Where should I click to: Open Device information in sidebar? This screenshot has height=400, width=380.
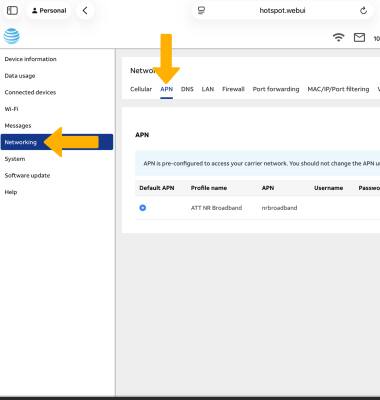[31, 59]
